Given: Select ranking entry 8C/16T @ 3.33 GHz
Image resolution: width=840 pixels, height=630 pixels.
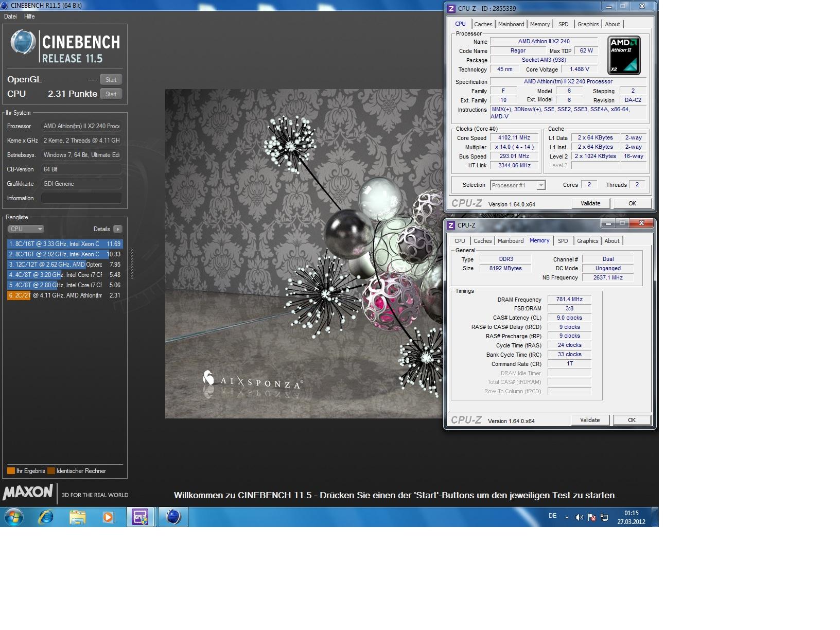Looking at the screenshot, I should pos(65,244).
